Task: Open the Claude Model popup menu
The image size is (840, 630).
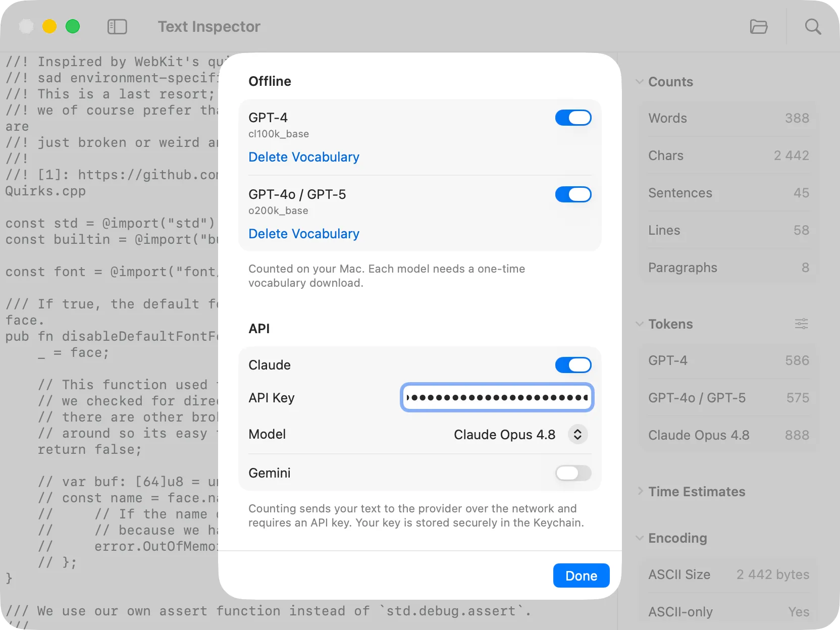Action: click(x=577, y=435)
